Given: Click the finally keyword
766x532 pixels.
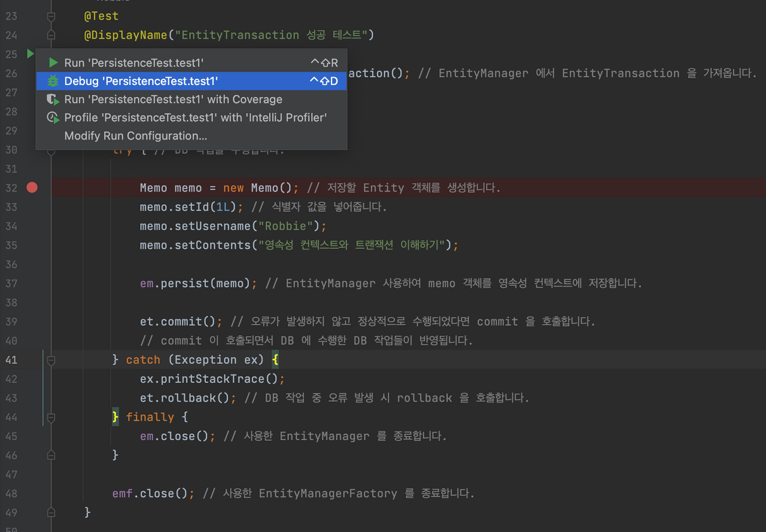Looking at the screenshot, I should click(150, 417).
